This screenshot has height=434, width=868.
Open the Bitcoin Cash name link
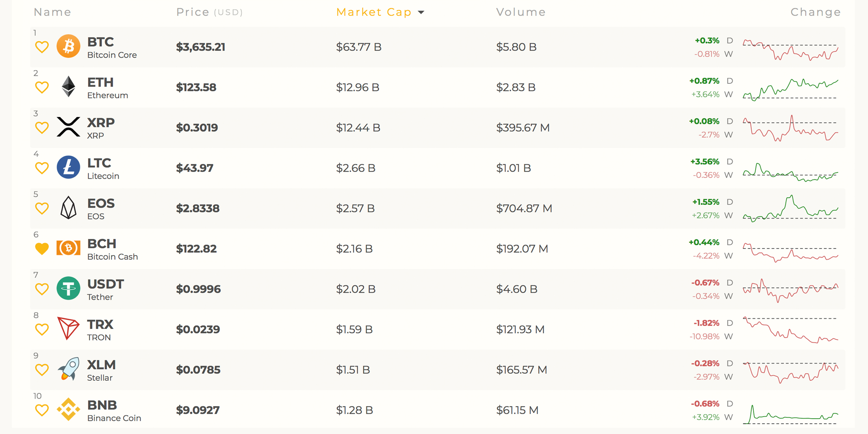pos(113,257)
